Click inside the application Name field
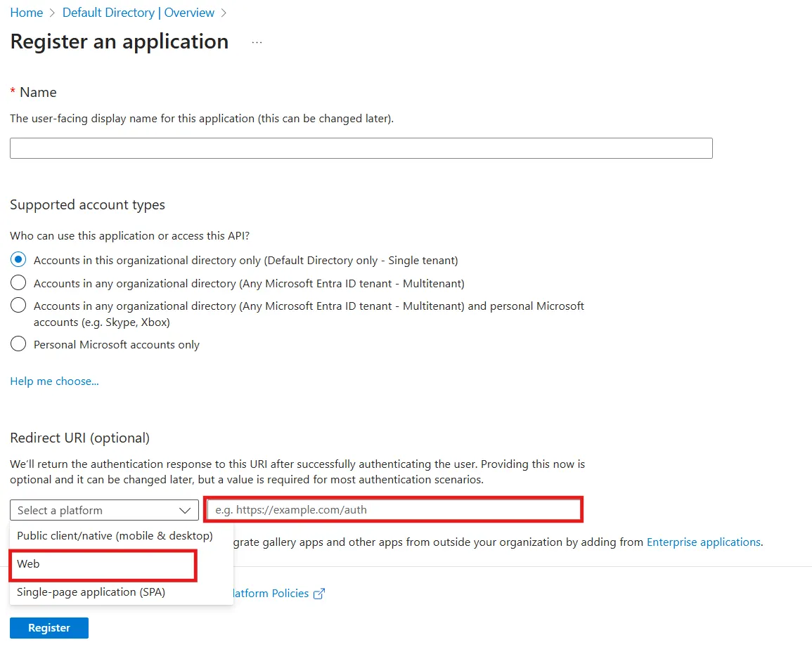 361,148
